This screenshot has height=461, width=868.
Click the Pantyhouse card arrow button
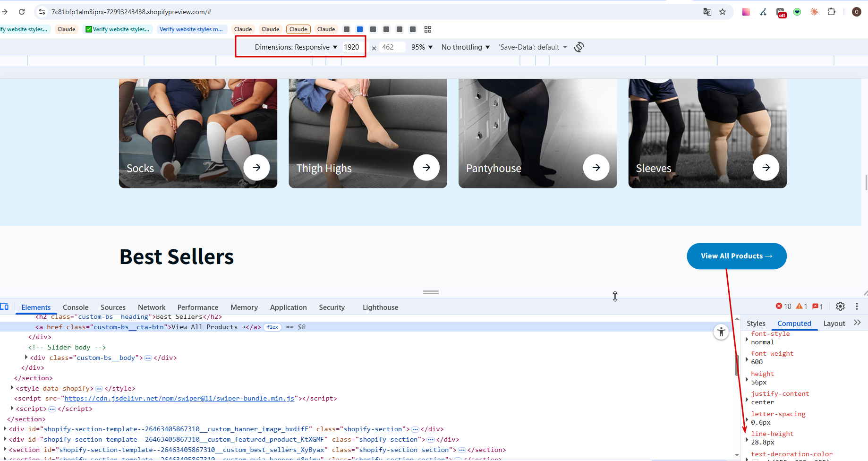596,167
